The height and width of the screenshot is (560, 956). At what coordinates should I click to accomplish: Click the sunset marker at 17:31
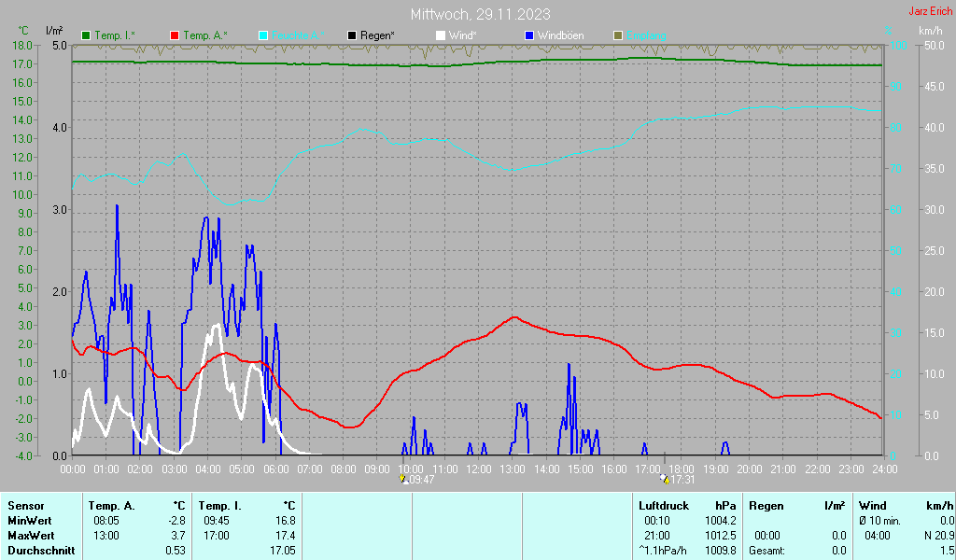664,479
